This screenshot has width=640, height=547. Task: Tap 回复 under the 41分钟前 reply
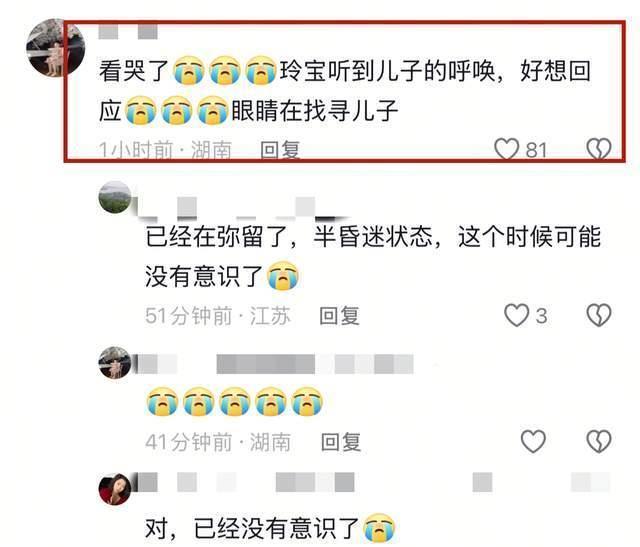(x=341, y=442)
